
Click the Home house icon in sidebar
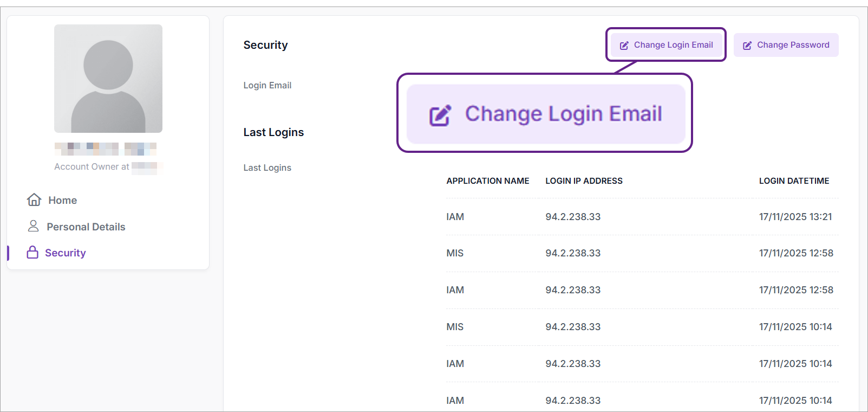click(x=34, y=200)
